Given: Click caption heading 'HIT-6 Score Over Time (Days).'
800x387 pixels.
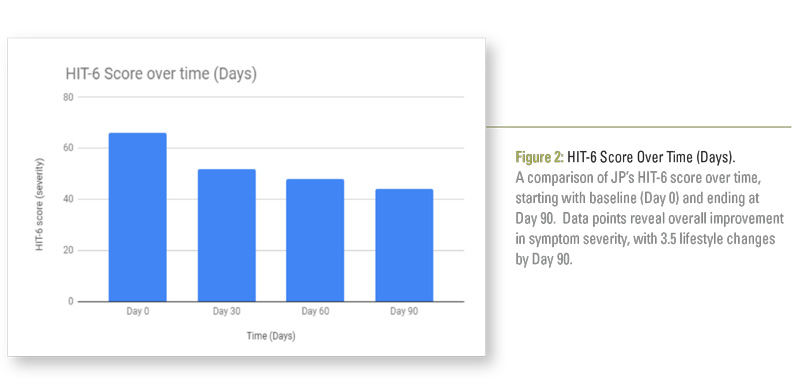Looking at the screenshot, I should [x=652, y=157].
